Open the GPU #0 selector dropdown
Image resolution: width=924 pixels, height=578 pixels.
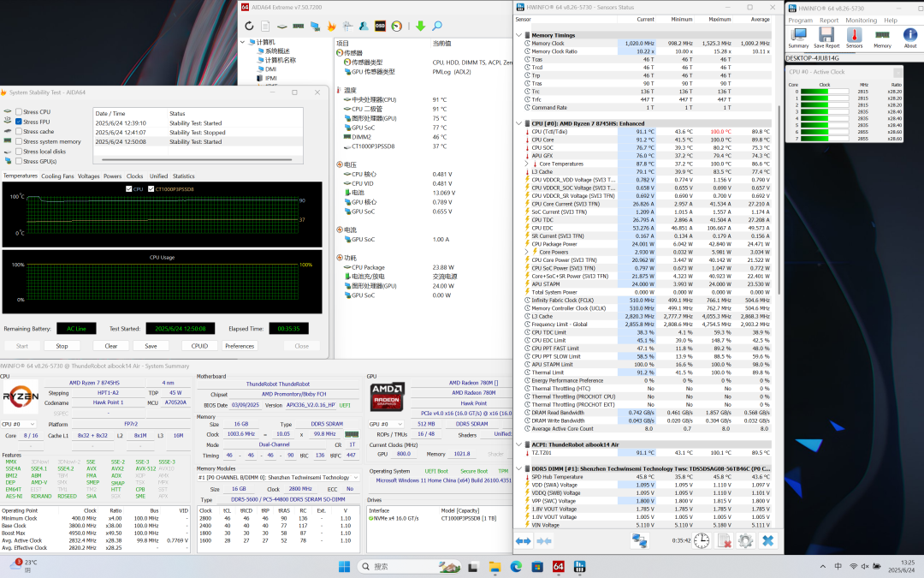pos(385,424)
